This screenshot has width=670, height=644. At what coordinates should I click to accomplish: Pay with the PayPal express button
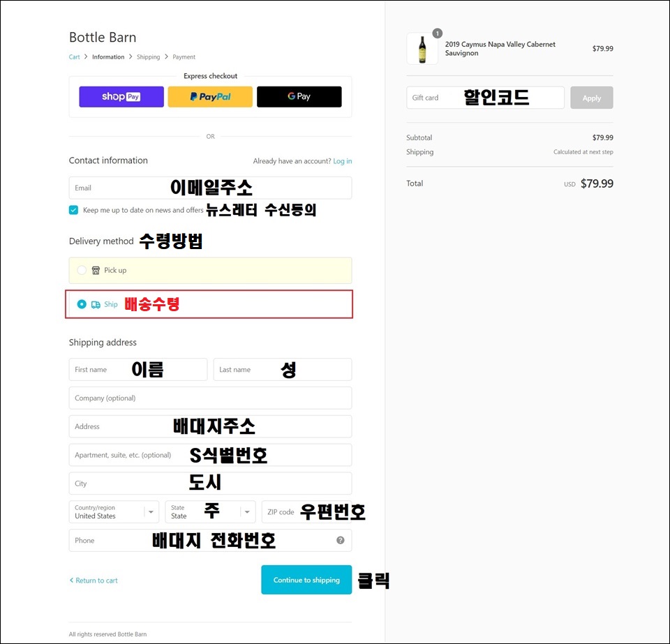[210, 96]
